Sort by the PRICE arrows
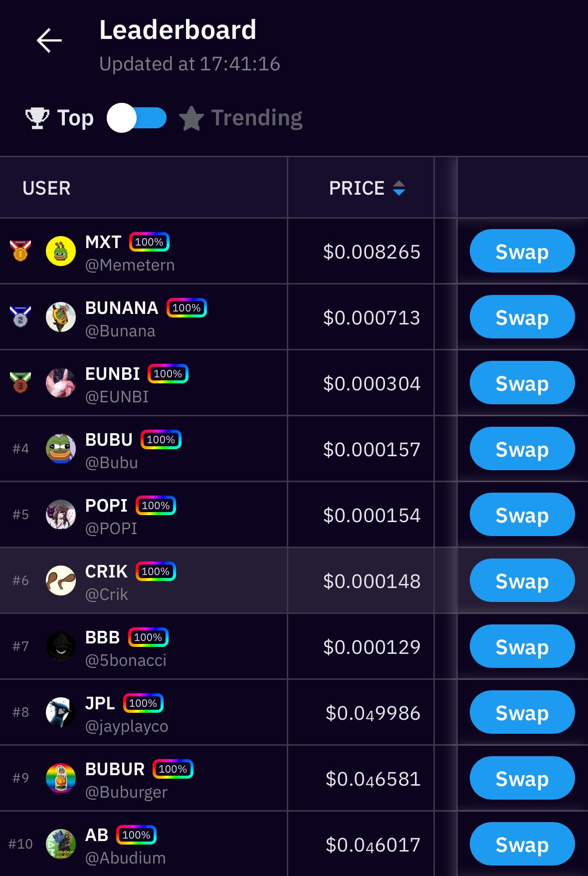This screenshot has width=588, height=876. (399, 188)
